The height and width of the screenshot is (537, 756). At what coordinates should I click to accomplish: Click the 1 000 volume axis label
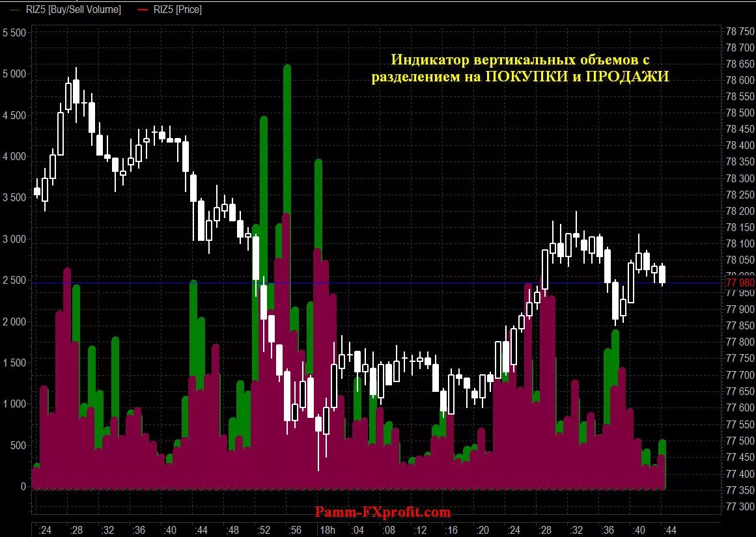[14, 404]
